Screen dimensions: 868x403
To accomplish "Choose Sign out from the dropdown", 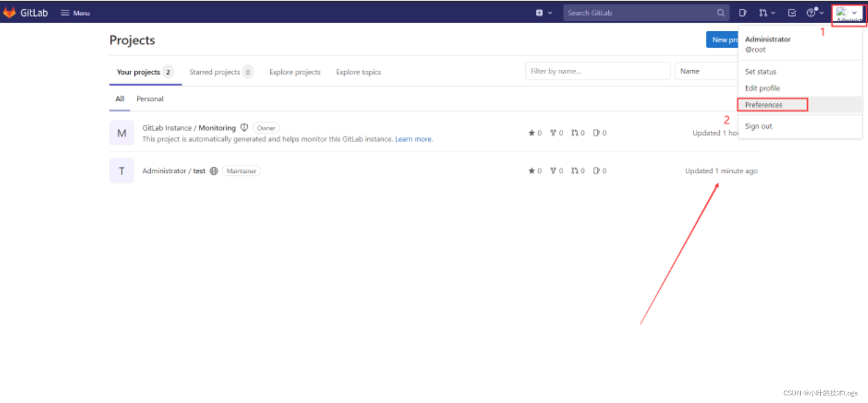I will tap(756, 125).
